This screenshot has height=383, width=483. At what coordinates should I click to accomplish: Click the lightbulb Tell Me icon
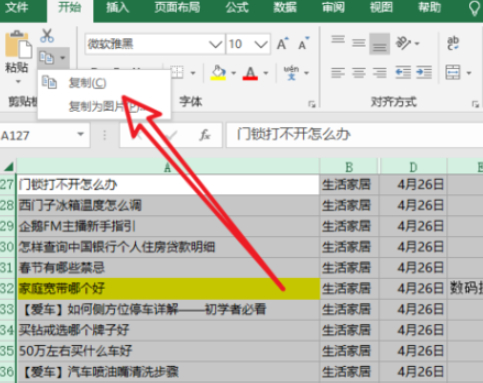474,8
